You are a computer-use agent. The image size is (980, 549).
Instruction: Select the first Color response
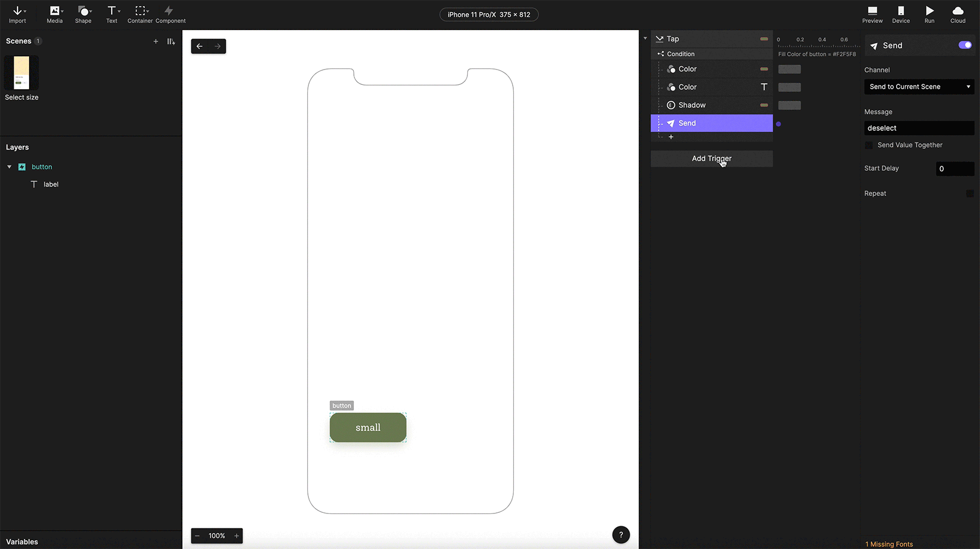[x=712, y=69]
